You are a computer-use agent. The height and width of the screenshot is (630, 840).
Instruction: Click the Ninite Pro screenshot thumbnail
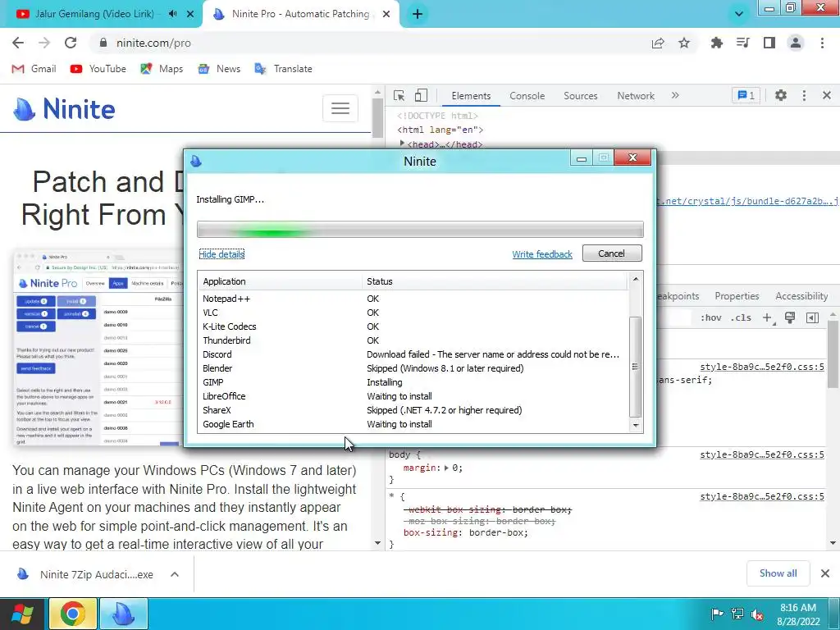[99, 347]
